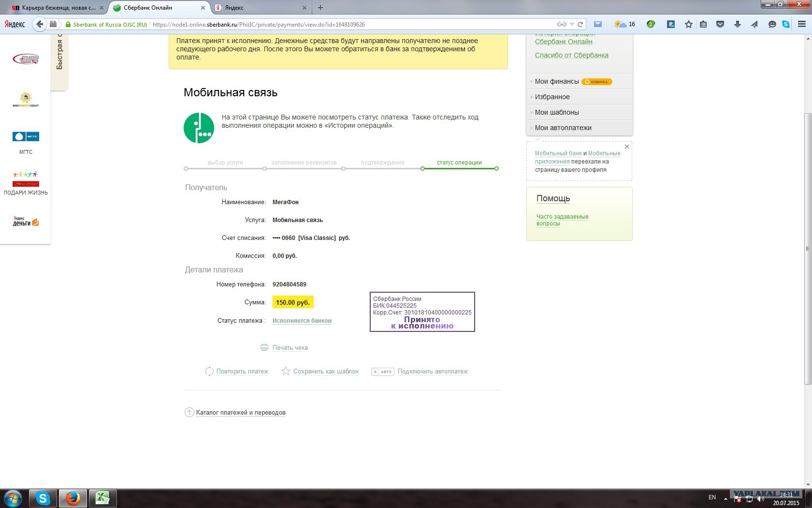Screen dimensions: 812x508
Task: Click the green padlock site identity icon
Action: coord(68,24)
